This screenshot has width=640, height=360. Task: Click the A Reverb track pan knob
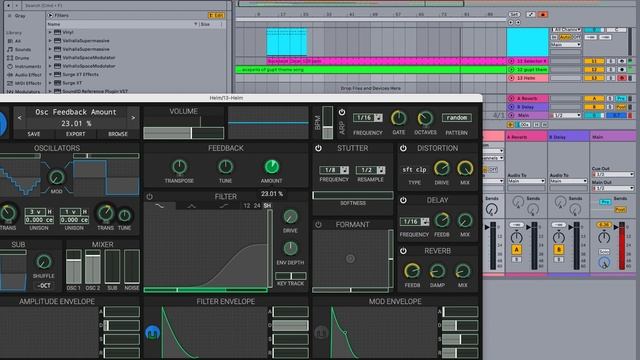(516, 237)
